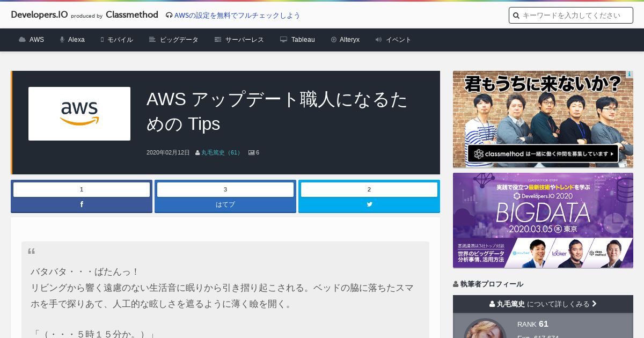
Task: Click the はてブ share count 3
Action: 225,189
